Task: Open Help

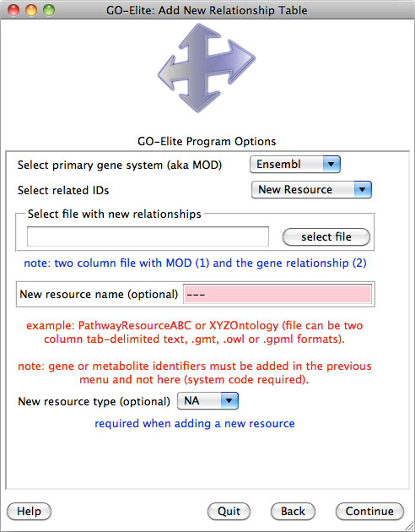Action: point(30,511)
